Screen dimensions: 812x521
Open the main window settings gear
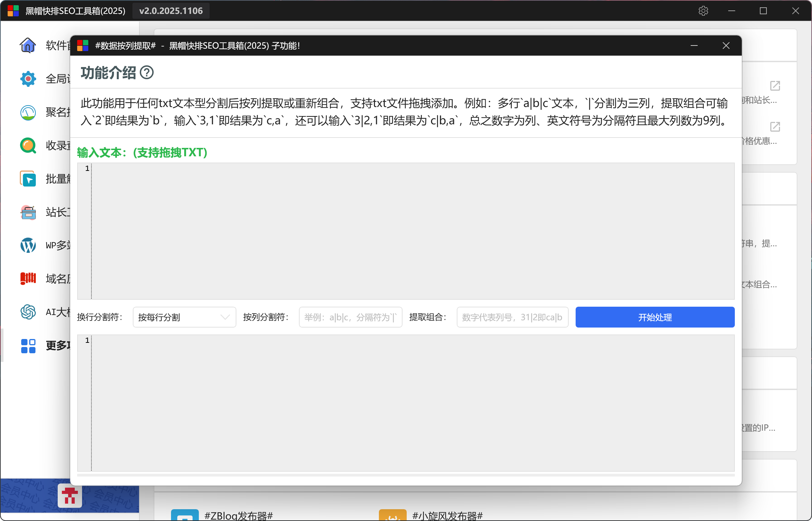click(x=703, y=11)
